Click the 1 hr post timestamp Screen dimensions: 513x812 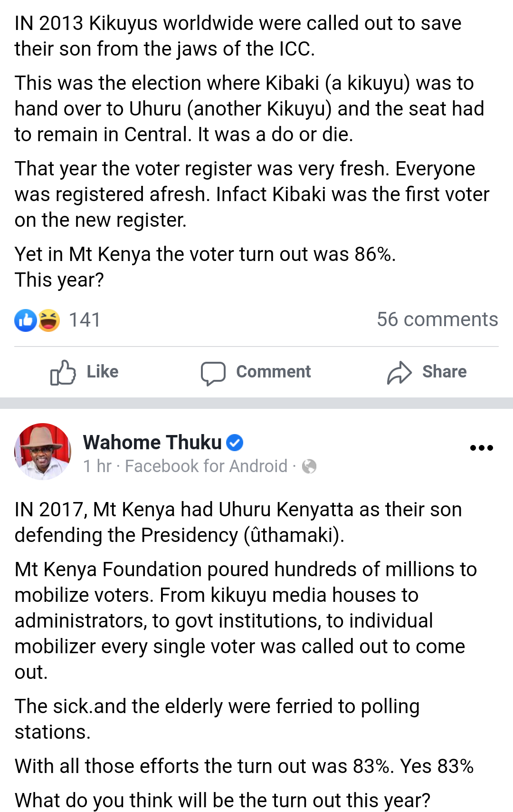point(97,466)
